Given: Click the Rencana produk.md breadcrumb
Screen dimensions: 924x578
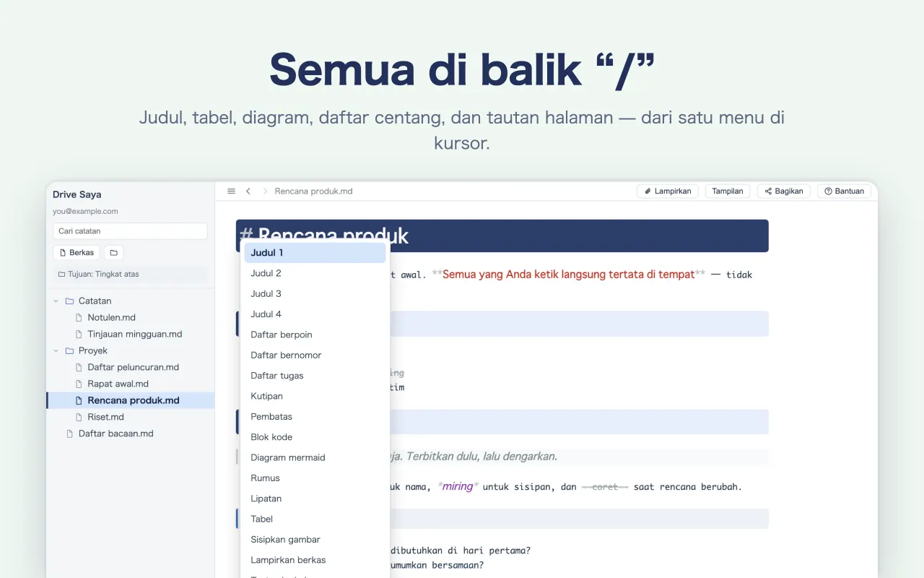Looking at the screenshot, I should (x=313, y=191).
